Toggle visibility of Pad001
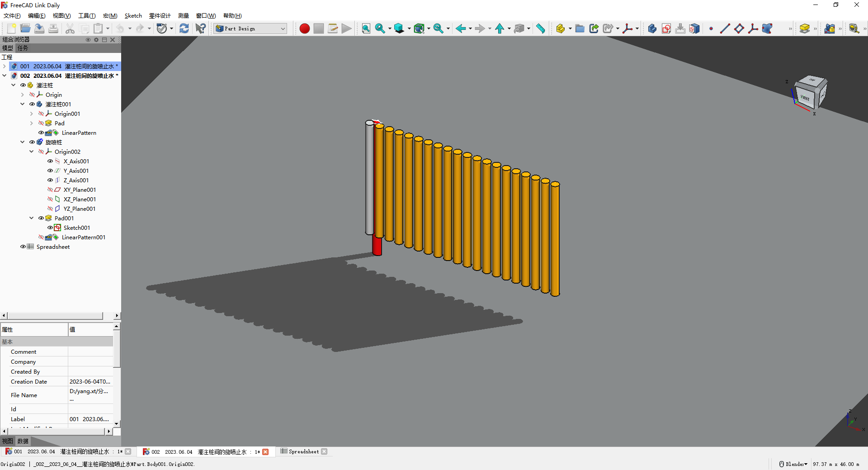Screen dimensions: 868x470 tap(41, 218)
